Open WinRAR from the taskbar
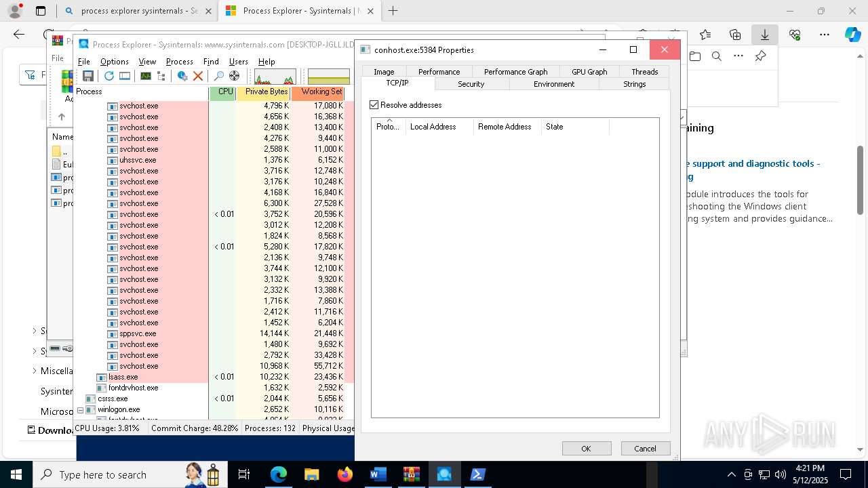 tap(411, 474)
